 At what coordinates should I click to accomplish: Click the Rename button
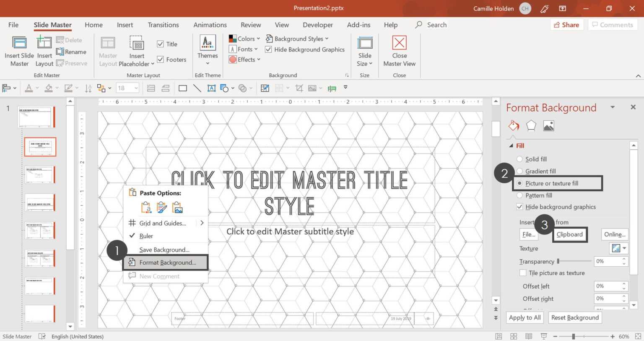[x=71, y=51]
